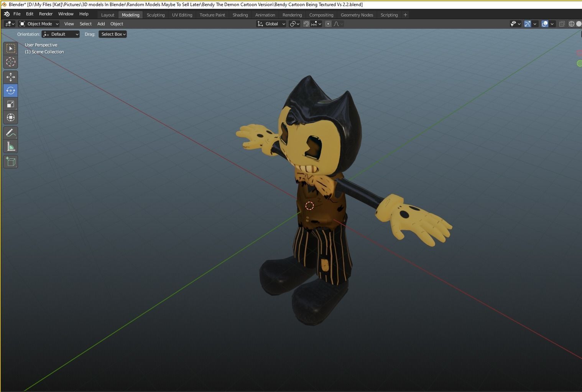Switch to the Scripting workspace tab

coord(389,15)
